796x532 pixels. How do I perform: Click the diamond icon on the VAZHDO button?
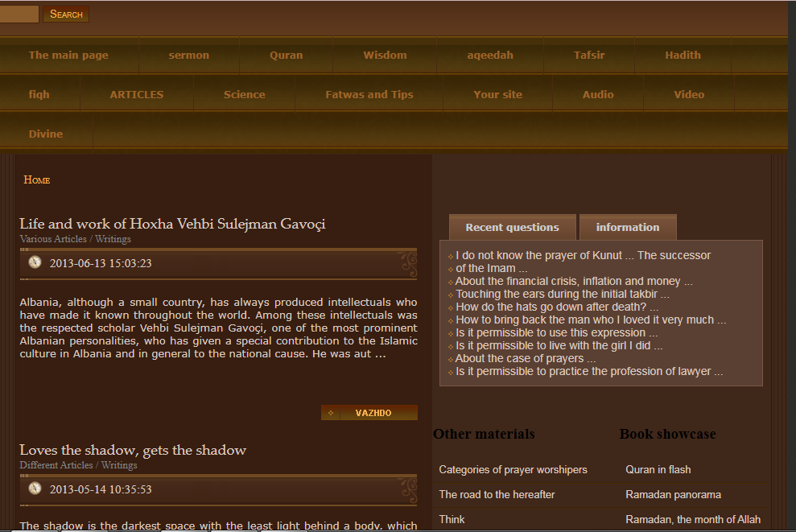click(330, 412)
